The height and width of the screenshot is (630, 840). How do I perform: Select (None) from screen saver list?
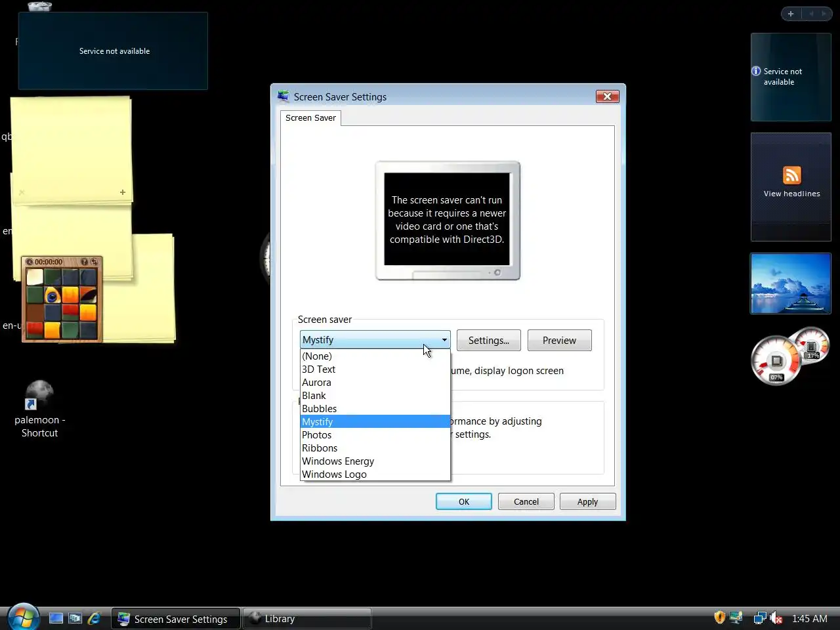[375, 356]
